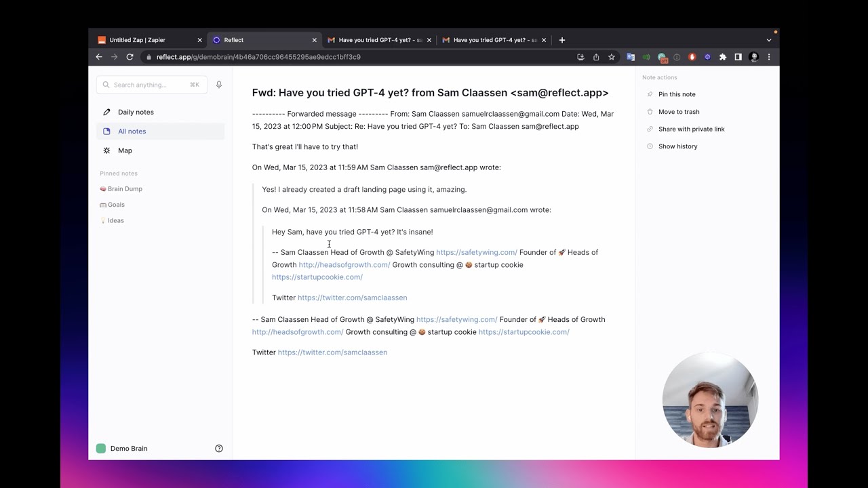Start voice note with microphone icon
This screenshot has height=488, width=868.
tap(218, 85)
